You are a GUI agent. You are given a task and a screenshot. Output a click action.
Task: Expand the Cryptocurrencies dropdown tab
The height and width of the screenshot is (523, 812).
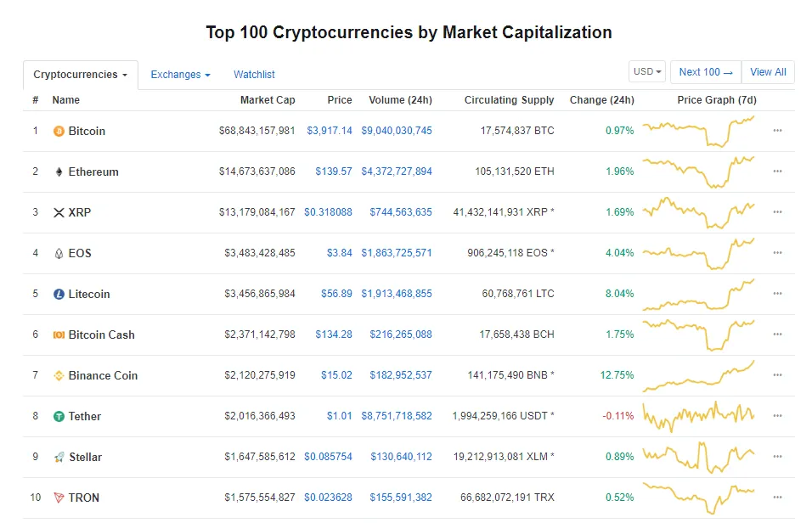coord(80,75)
